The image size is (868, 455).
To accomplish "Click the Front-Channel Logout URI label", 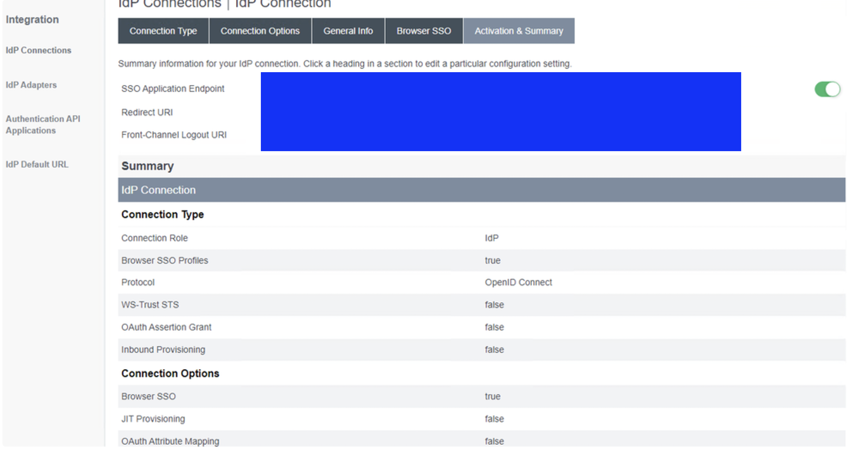I will click(174, 135).
